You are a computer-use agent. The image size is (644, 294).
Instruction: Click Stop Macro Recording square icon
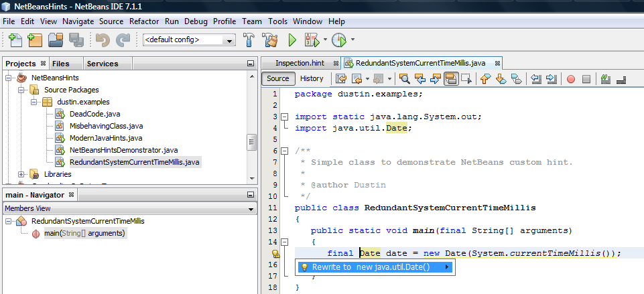(x=586, y=79)
